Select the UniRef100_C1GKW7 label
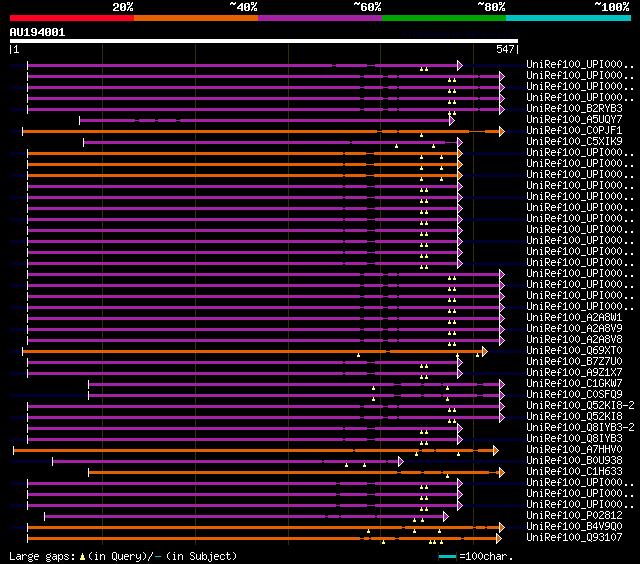 coord(574,384)
